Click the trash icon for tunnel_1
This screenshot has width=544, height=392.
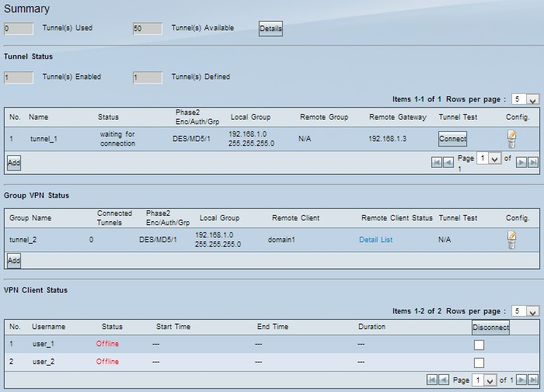pyautogui.click(x=511, y=144)
